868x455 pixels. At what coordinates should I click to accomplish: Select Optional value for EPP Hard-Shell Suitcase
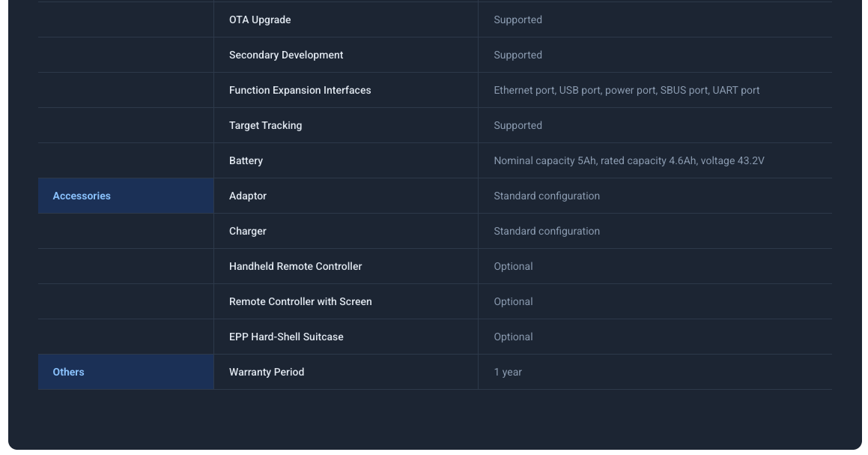pos(513,337)
